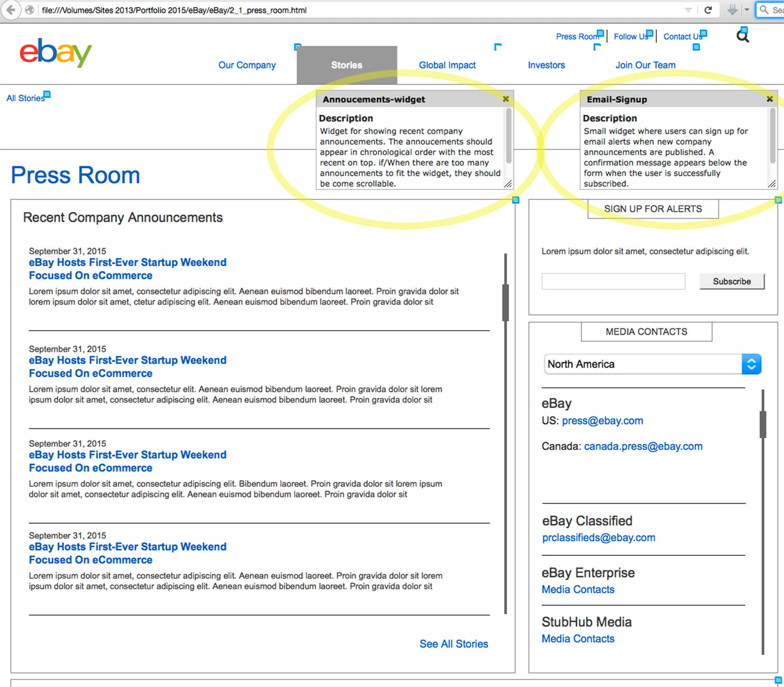
Task: Click the Subscribe button
Action: point(732,281)
